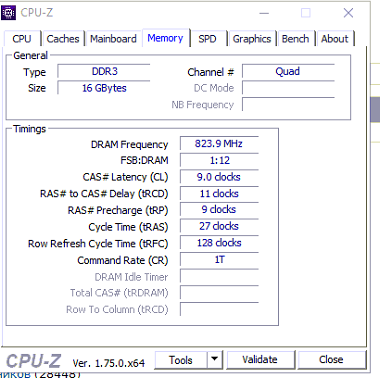Click the 1:12 FSB:DRAM ratio value

click(219, 160)
